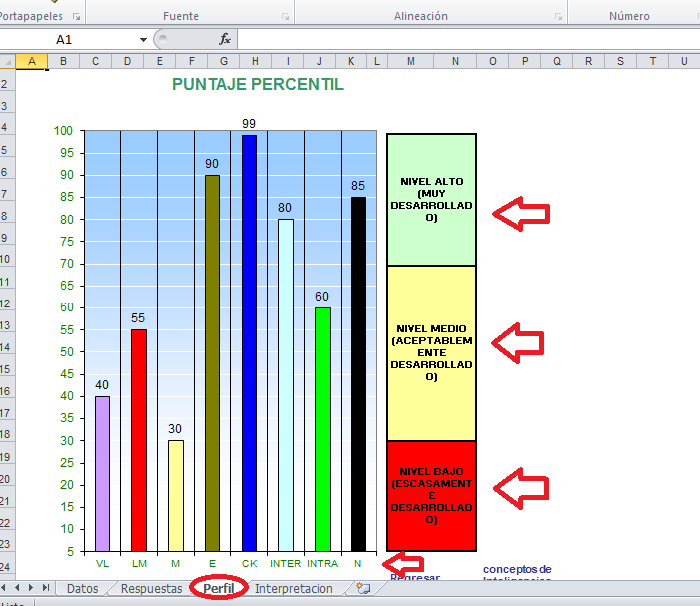Viewport: 700px width, 606px height.
Task: Click the Select All corner button
Action: [8, 62]
